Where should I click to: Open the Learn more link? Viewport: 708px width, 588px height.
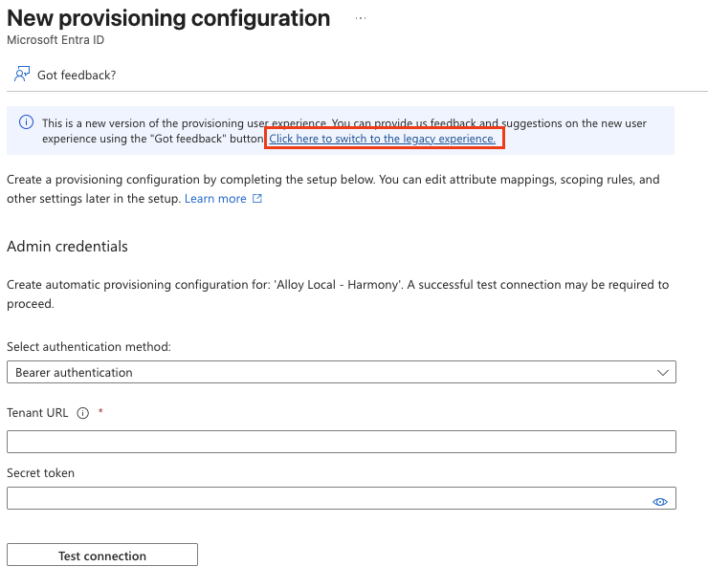tap(215, 199)
